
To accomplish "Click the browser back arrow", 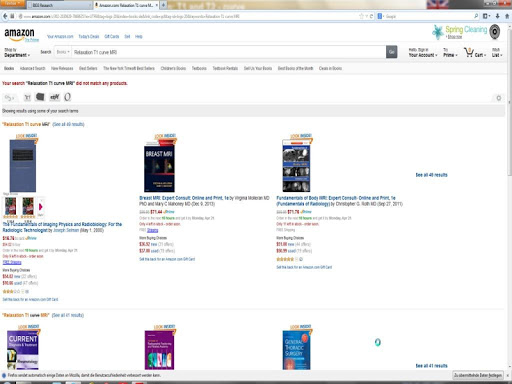I will coord(5,16).
